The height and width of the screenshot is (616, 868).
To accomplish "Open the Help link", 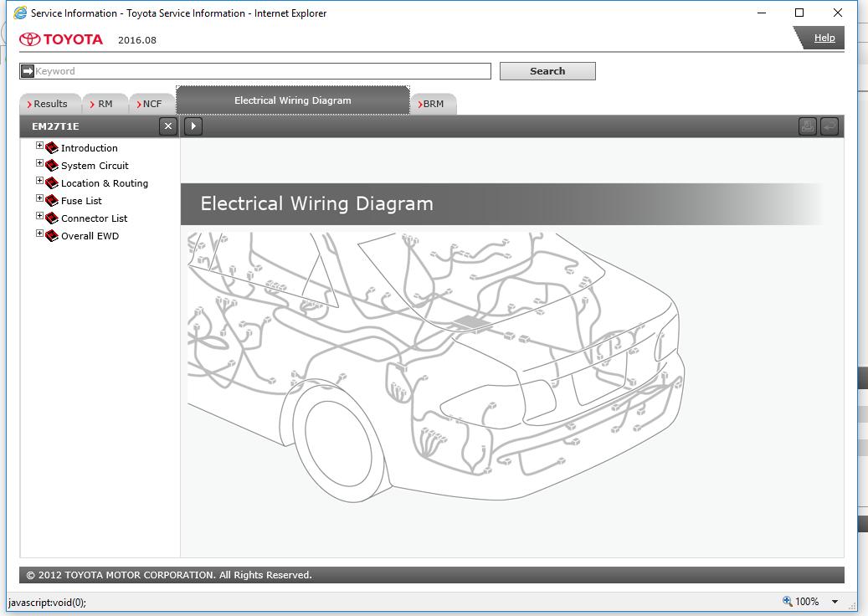I will [x=824, y=38].
